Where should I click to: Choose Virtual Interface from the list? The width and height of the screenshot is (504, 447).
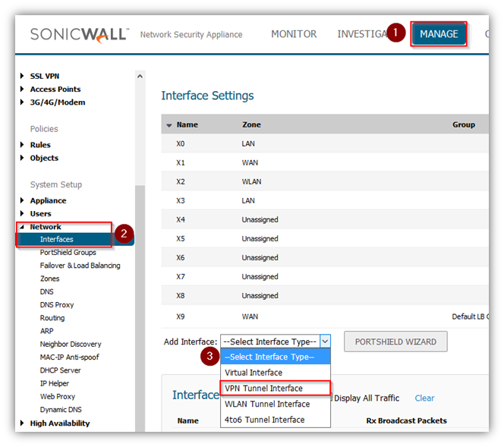(254, 373)
